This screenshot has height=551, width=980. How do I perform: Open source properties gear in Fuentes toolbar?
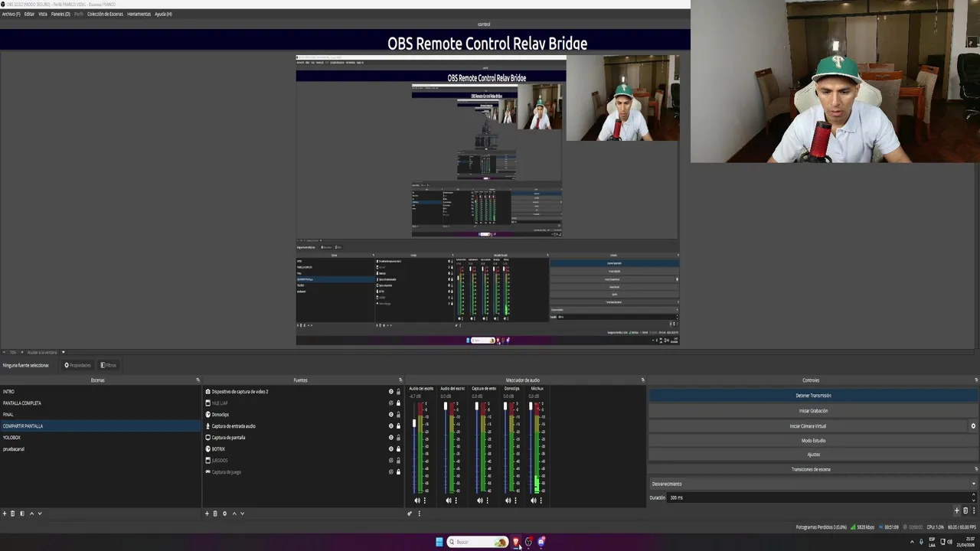[224, 514]
